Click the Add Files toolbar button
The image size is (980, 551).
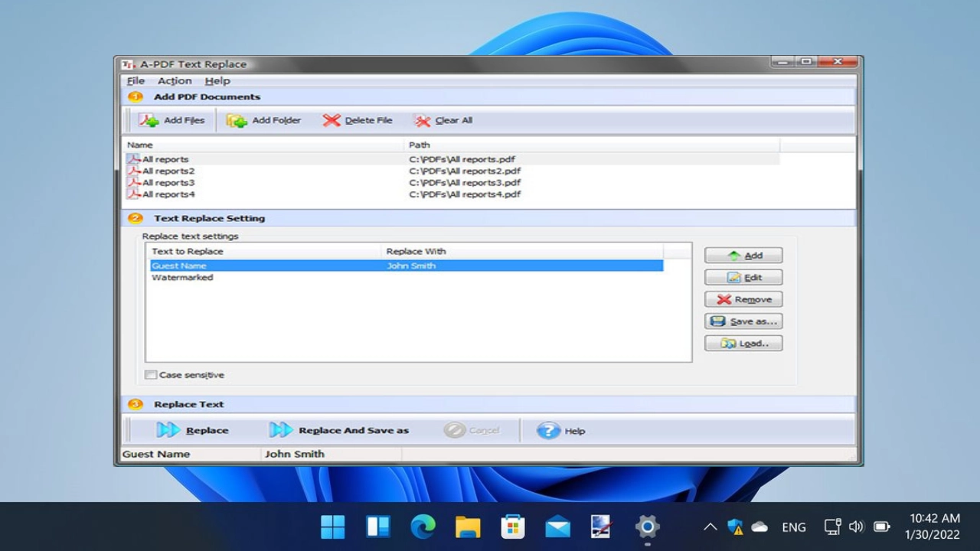coord(172,120)
